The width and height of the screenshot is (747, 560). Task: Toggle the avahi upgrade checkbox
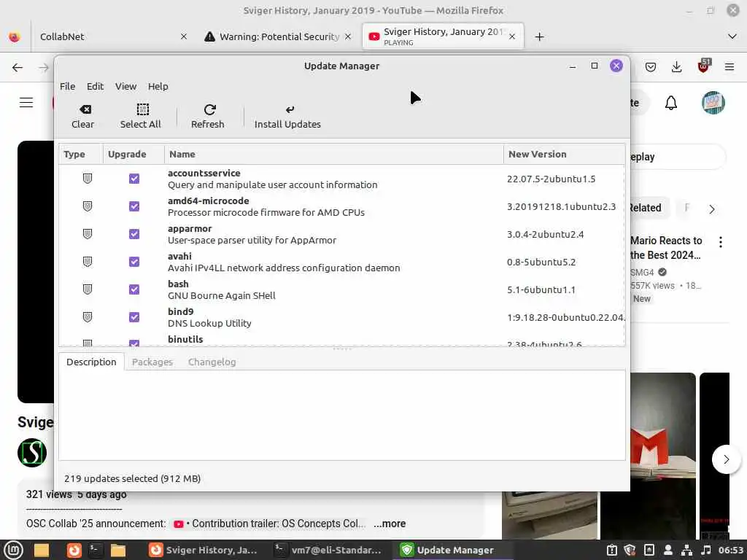pyautogui.click(x=134, y=262)
